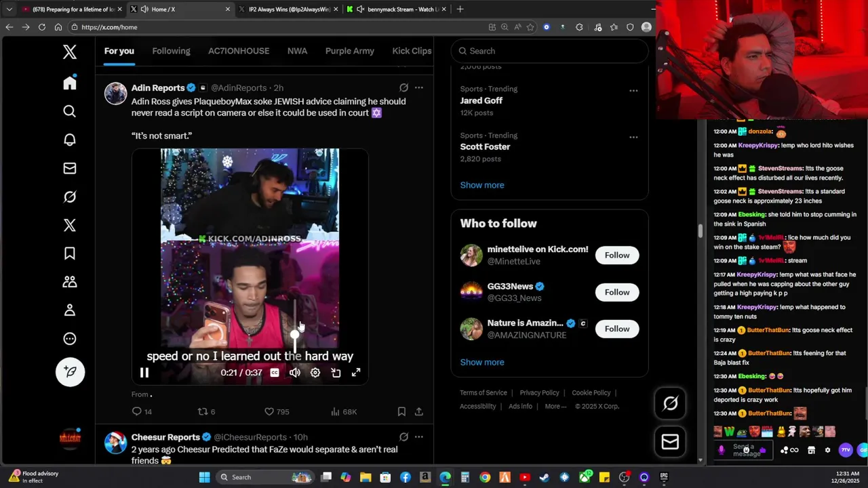The image size is (868, 488).
Task: Click the compose Post button in sidebar
Action: pos(70,371)
